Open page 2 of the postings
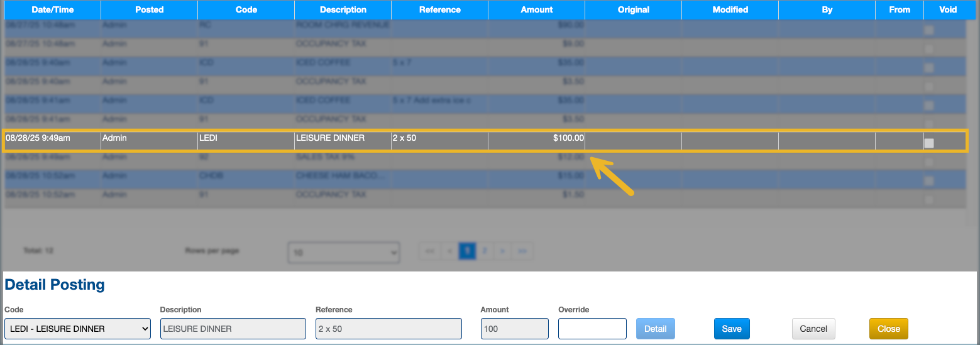 click(484, 251)
